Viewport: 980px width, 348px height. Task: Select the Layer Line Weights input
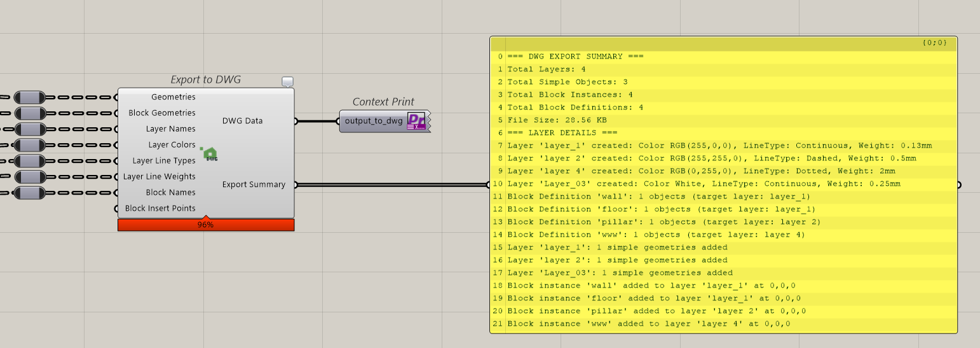[160, 177]
